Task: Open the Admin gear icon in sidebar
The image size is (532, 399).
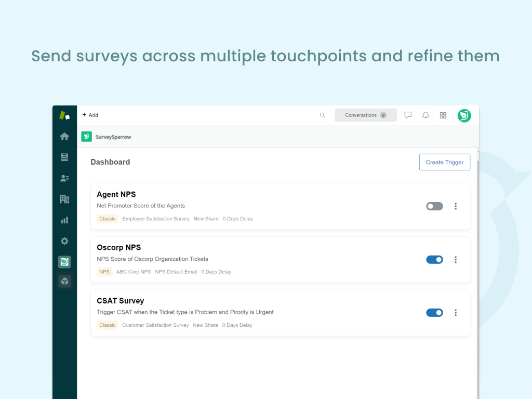Action: (64, 241)
